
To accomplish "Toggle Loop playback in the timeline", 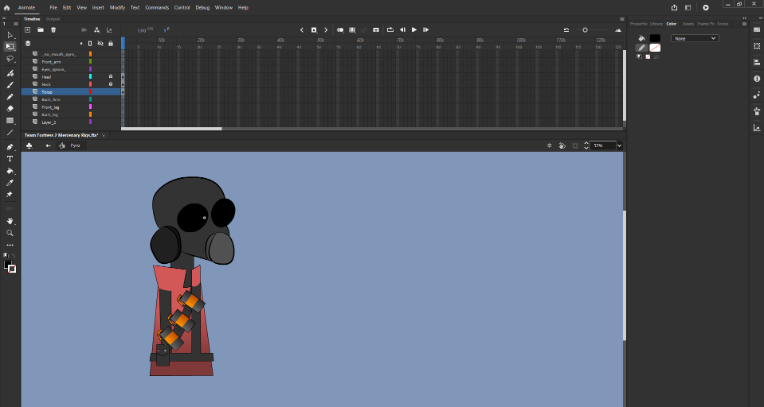I will click(390, 30).
